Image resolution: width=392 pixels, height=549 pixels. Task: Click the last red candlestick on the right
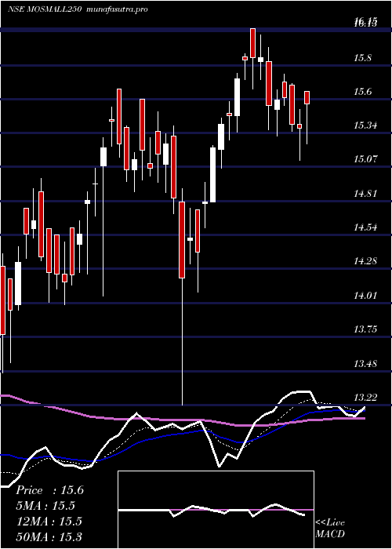coord(307,97)
